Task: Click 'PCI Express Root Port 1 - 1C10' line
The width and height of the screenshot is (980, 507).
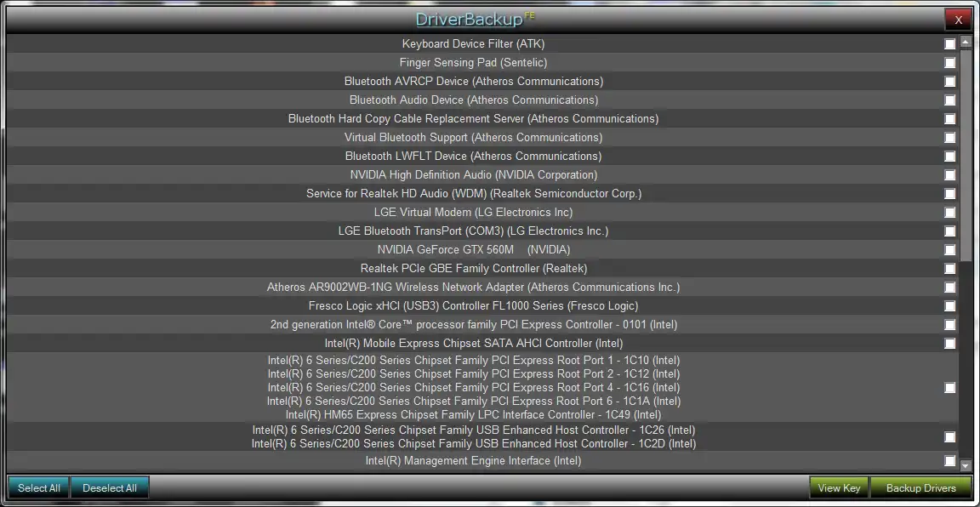Action: point(474,361)
